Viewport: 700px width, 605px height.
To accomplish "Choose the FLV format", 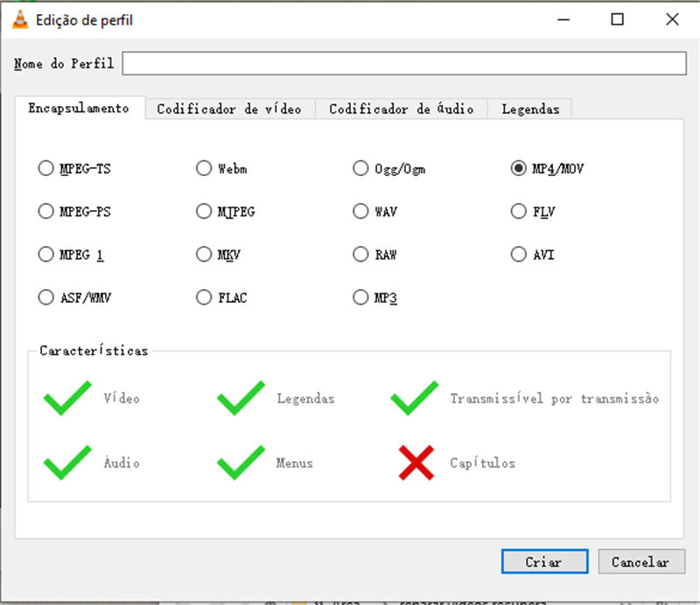I will pyautogui.click(x=518, y=211).
